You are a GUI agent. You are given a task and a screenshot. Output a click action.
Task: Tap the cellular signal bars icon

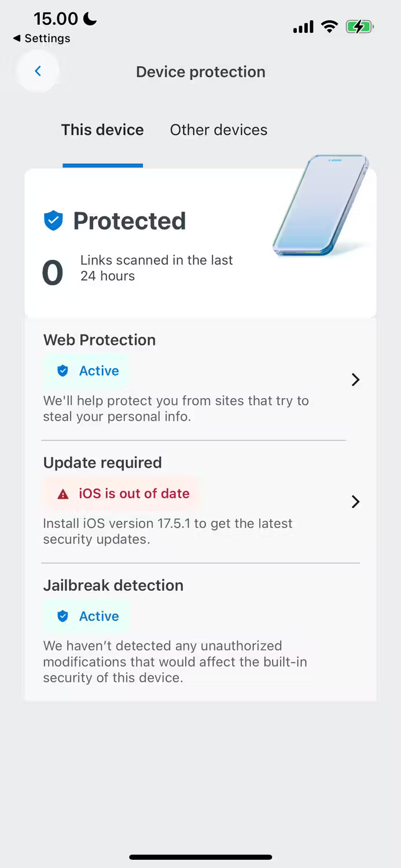pos(303,27)
